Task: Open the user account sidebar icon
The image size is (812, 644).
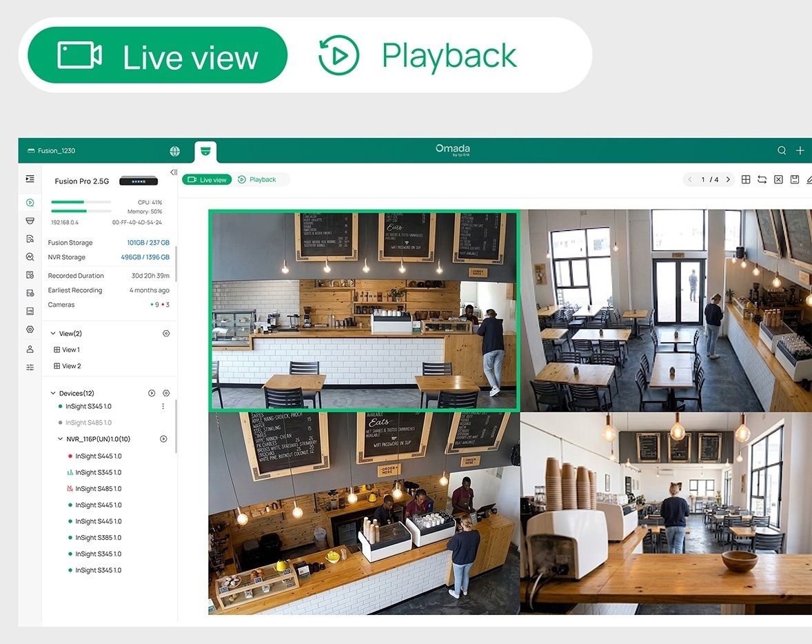Action: [x=30, y=349]
